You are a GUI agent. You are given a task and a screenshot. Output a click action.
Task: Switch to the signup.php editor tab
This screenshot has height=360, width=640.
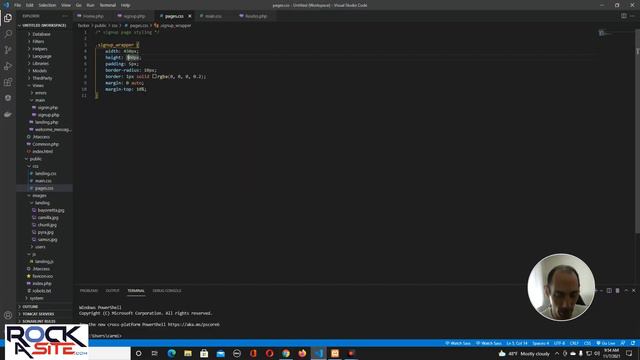[134, 16]
